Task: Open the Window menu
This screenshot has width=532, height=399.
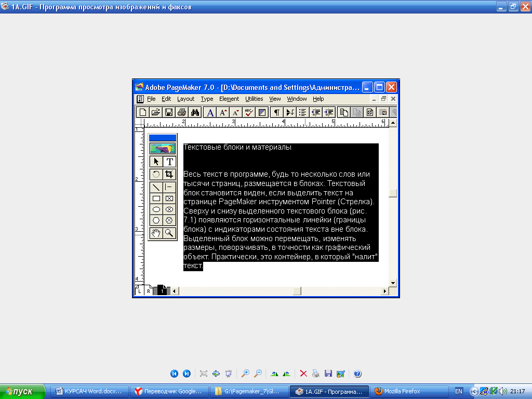Action: pyautogui.click(x=297, y=99)
